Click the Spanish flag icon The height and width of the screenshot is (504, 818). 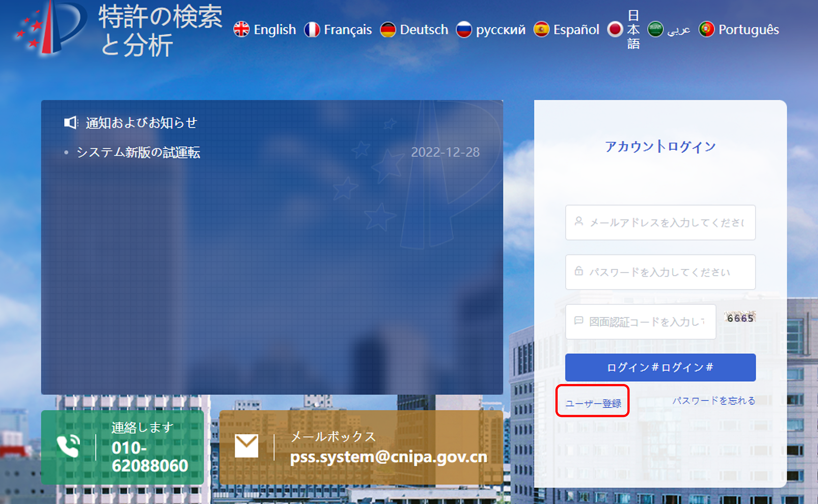(x=541, y=29)
